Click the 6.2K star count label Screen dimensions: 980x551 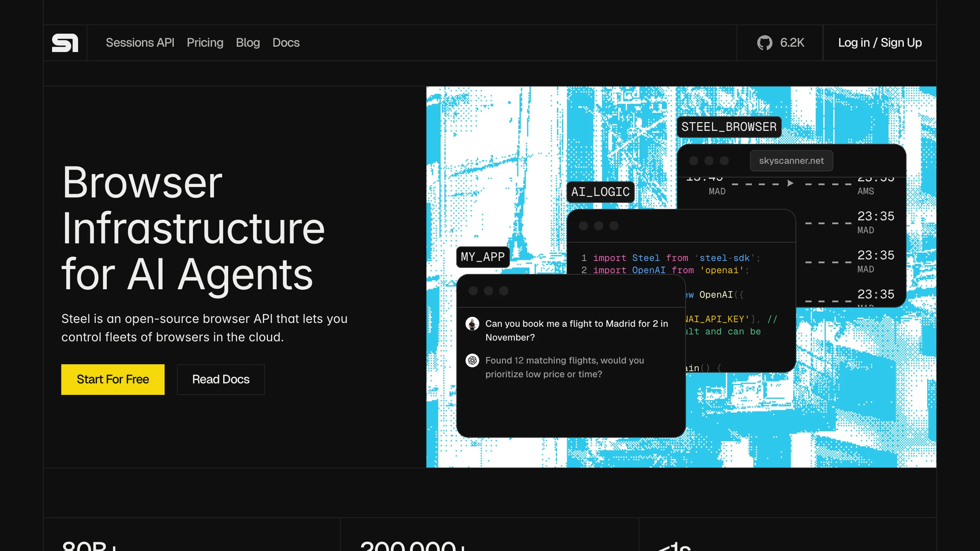click(792, 43)
